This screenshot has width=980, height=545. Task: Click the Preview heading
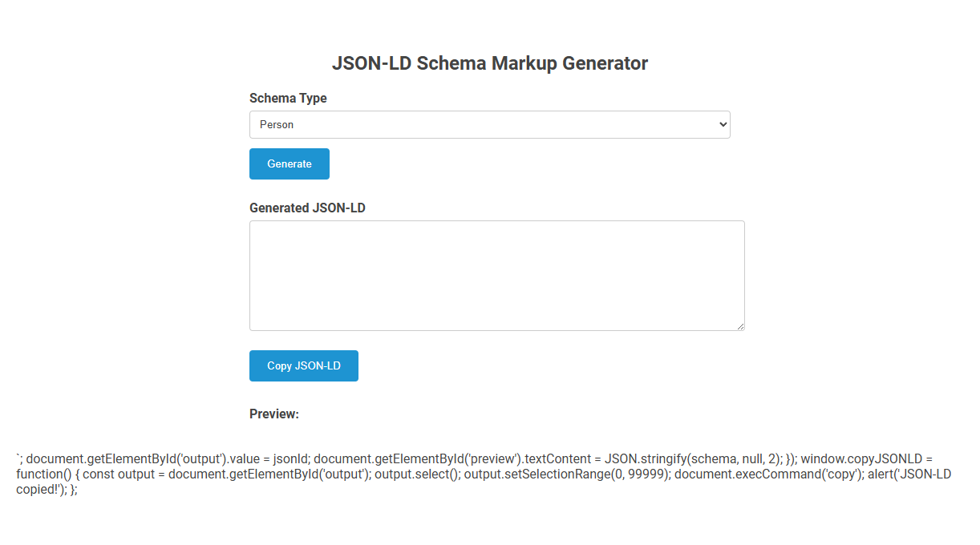coord(273,414)
